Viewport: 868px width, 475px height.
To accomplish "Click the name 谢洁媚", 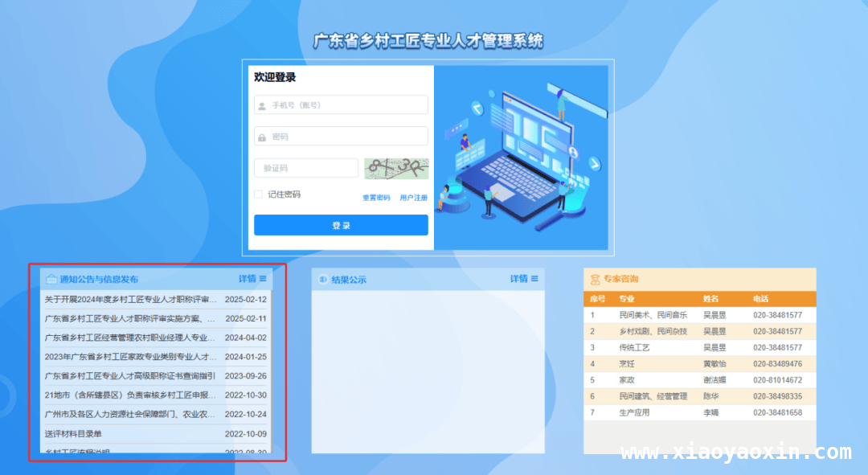I will (714, 380).
